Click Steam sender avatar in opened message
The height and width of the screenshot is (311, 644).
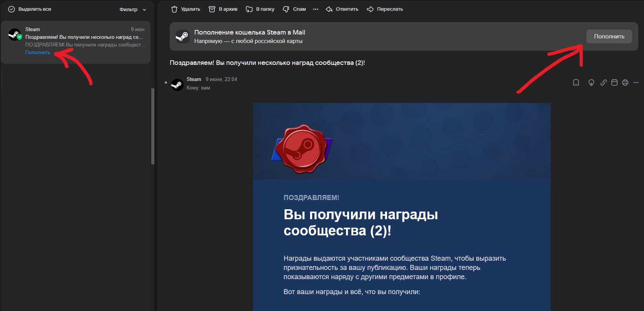coord(177,84)
